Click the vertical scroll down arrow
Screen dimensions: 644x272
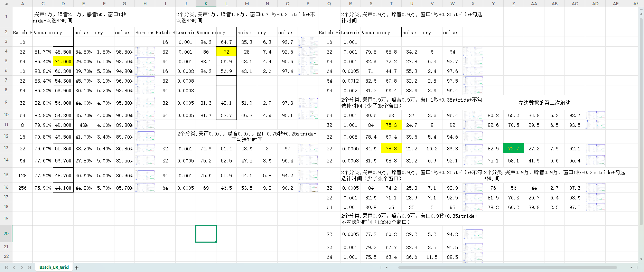(x=641, y=259)
